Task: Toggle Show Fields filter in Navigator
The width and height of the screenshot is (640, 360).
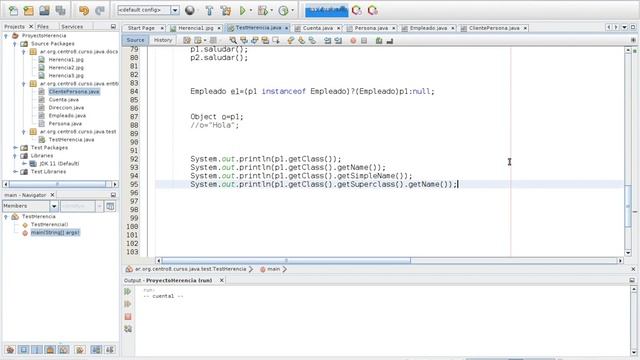Action: click(24, 350)
